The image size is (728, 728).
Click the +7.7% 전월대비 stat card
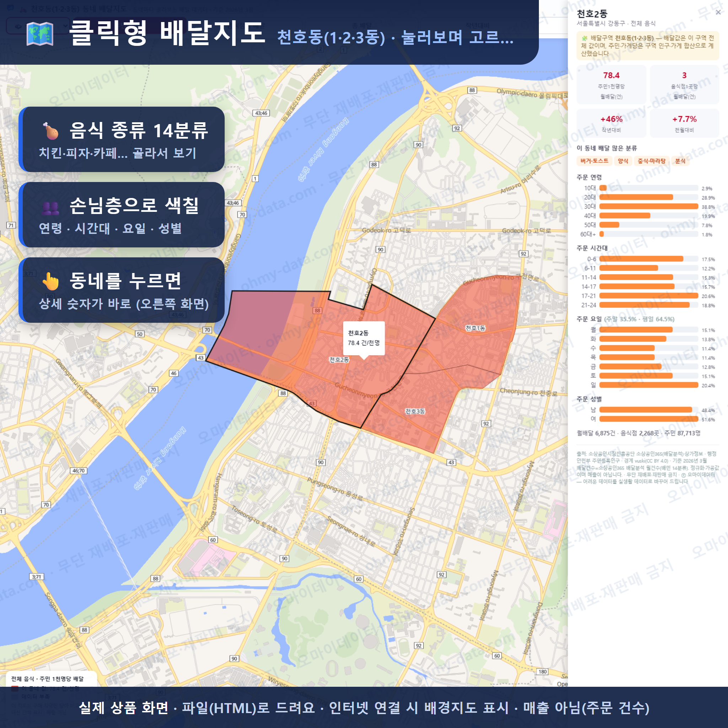(x=684, y=123)
